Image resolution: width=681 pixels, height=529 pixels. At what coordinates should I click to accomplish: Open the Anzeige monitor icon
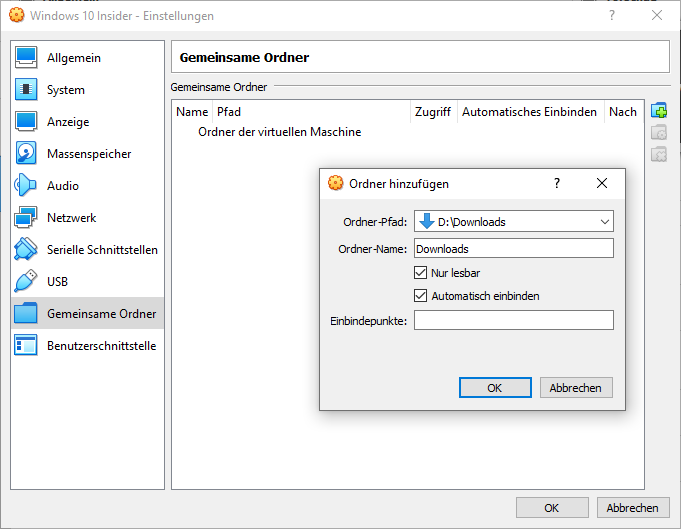click(x=27, y=122)
